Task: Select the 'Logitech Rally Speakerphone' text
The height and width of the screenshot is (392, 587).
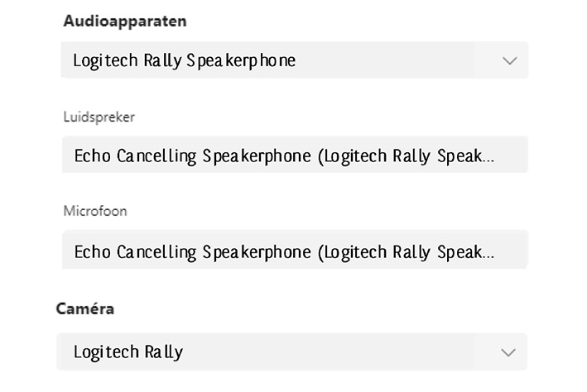Action: click(x=184, y=60)
